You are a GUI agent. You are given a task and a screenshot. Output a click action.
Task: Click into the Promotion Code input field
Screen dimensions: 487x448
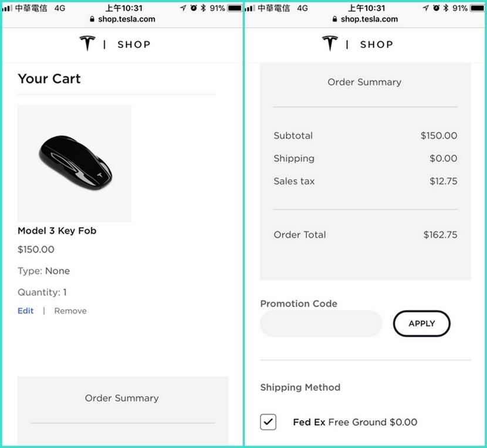(321, 324)
